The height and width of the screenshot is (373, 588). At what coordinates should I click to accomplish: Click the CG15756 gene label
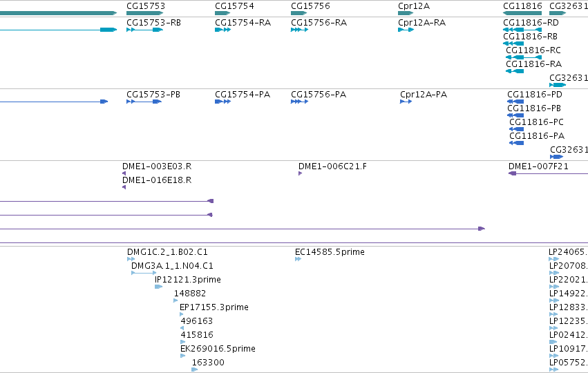click(310, 6)
